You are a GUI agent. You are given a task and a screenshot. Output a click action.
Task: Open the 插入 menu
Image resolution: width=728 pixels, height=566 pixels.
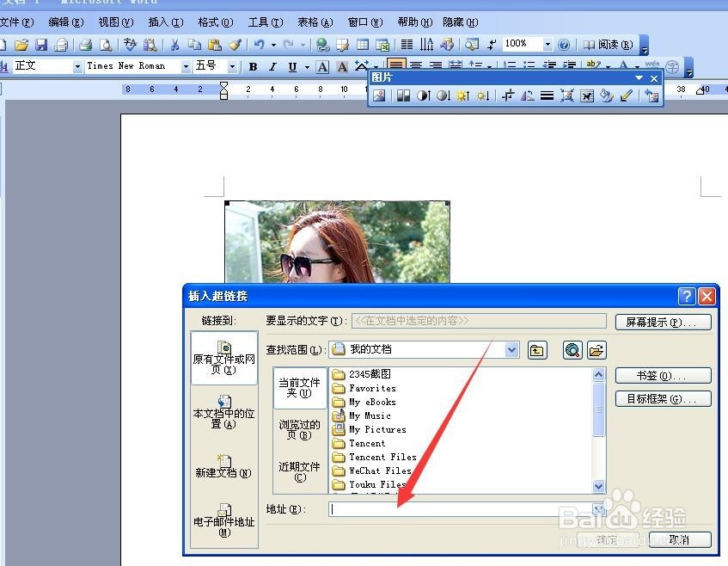click(165, 22)
